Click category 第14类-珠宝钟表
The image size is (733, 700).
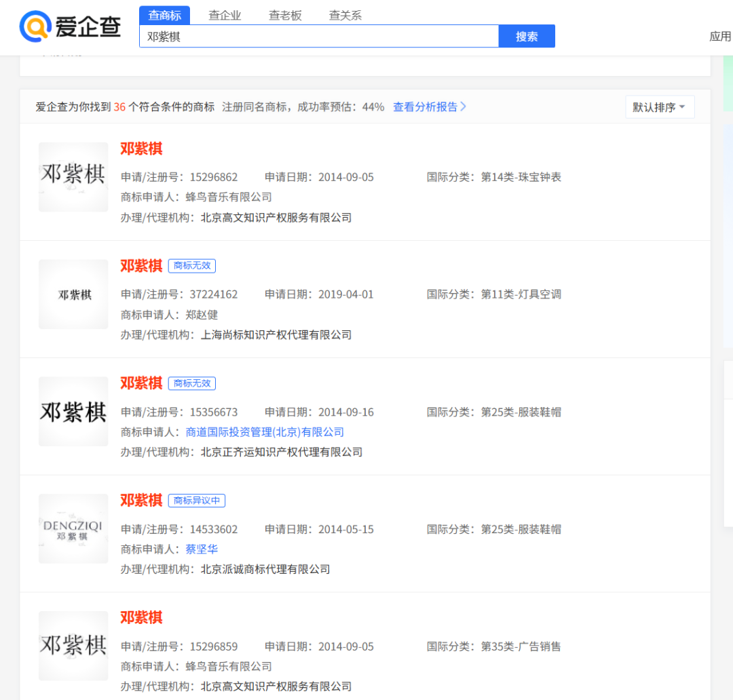521,177
